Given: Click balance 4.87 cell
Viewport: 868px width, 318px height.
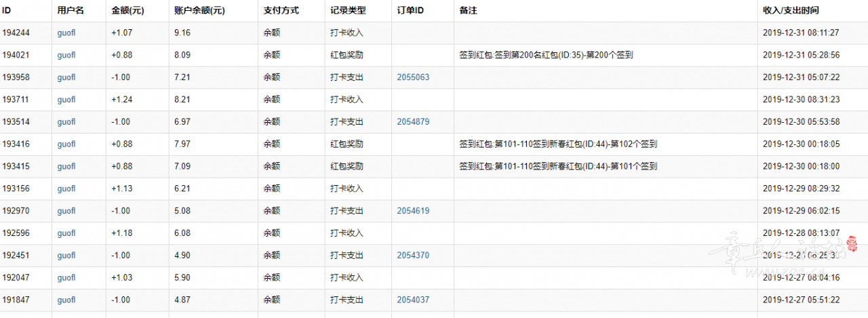Looking at the screenshot, I should 182,300.
